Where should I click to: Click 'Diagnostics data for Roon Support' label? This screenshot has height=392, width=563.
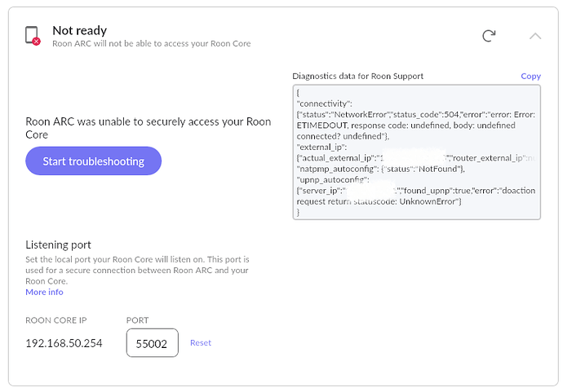tap(357, 76)
